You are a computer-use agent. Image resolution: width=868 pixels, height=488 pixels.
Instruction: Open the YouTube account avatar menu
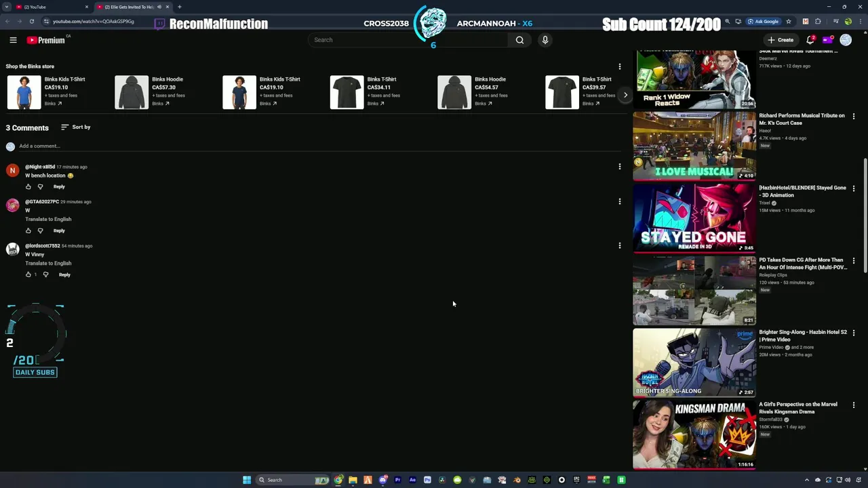click(x=846, y=40)
